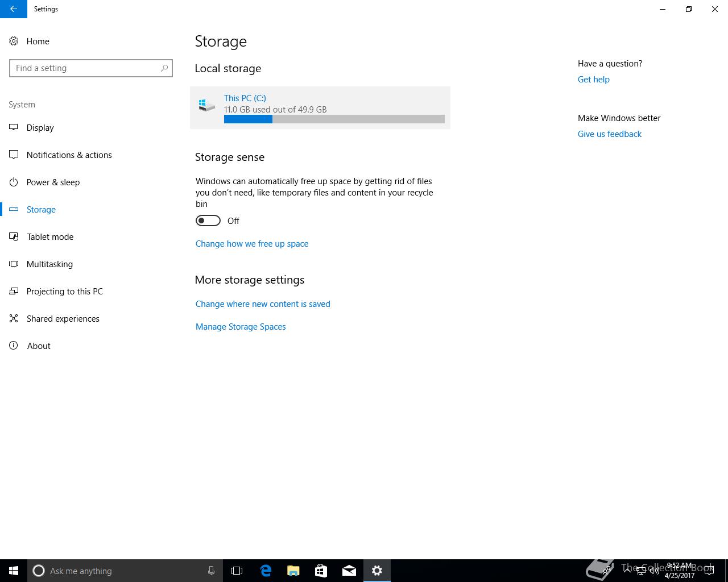728x582 pixels.
Task: Open the Mail app from the taskbar
Action: [349, 571]
